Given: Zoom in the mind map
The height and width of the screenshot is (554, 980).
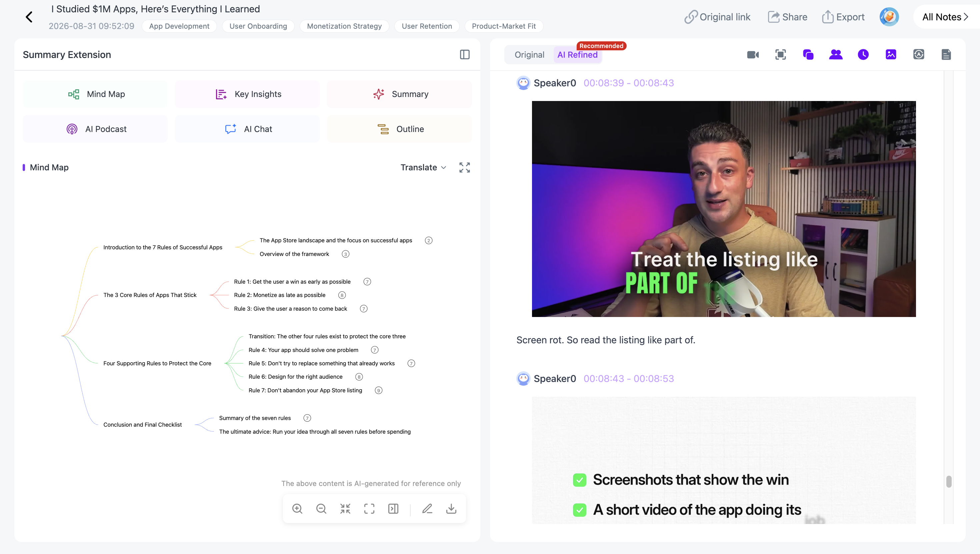Looking at the screenshot, I should pos(297,509).
